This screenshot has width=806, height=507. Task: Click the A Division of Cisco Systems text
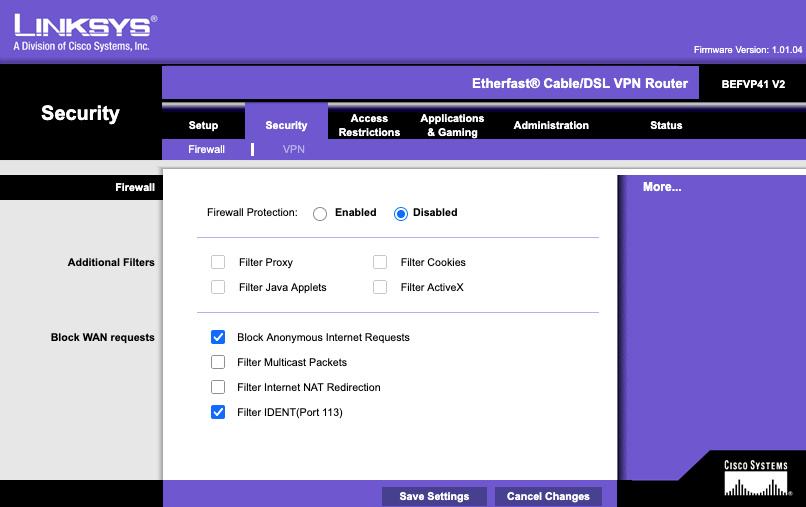click(81, 46)
